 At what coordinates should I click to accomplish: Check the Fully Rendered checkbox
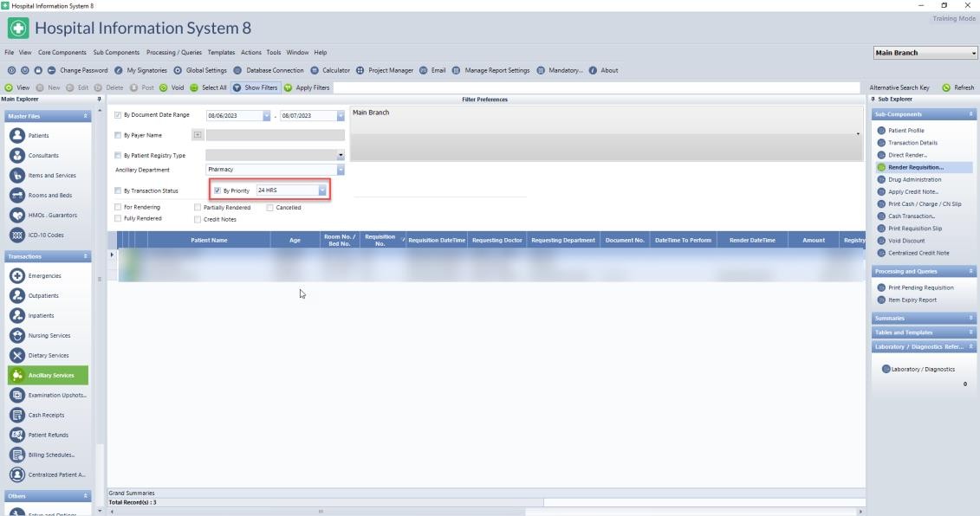click(x=119, y=219)
